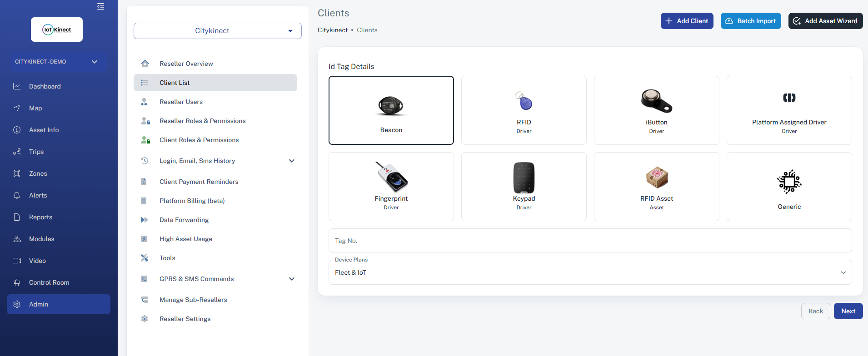Collapse the sidebar using the top menu icon
This screenshot has height=356, width=868.
pyautogui.click(x=100, y=6)
